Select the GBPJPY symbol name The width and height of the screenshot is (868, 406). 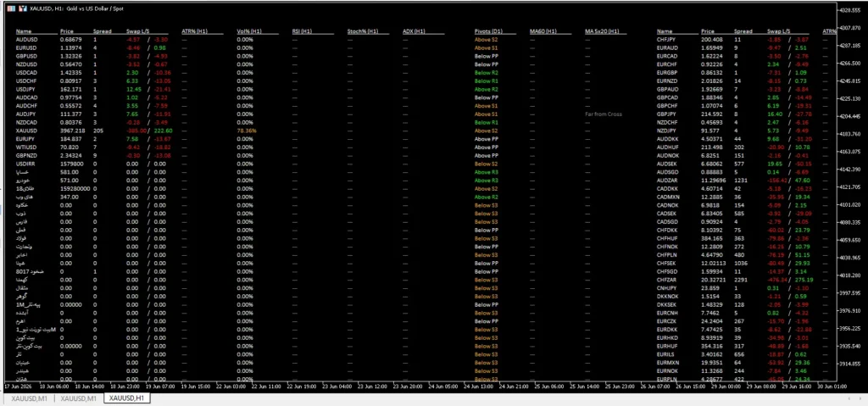[x=666, y=114]
